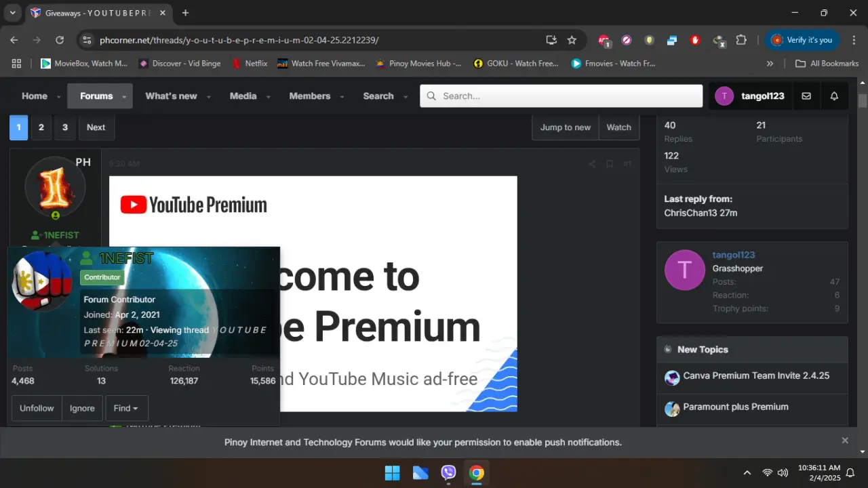
Task: Open the forum inbox envelope icon
Action: pyautogui.click(x=806, y=96)
